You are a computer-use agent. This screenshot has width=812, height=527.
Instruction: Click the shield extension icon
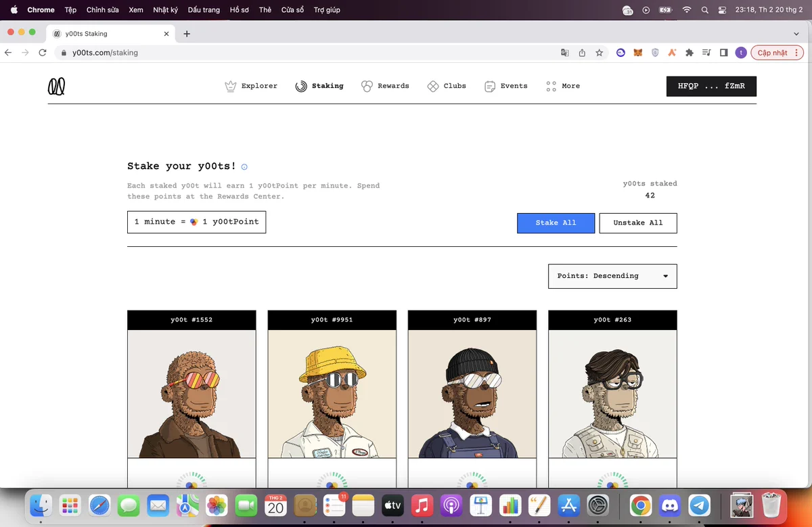click(x=655, y=53)
